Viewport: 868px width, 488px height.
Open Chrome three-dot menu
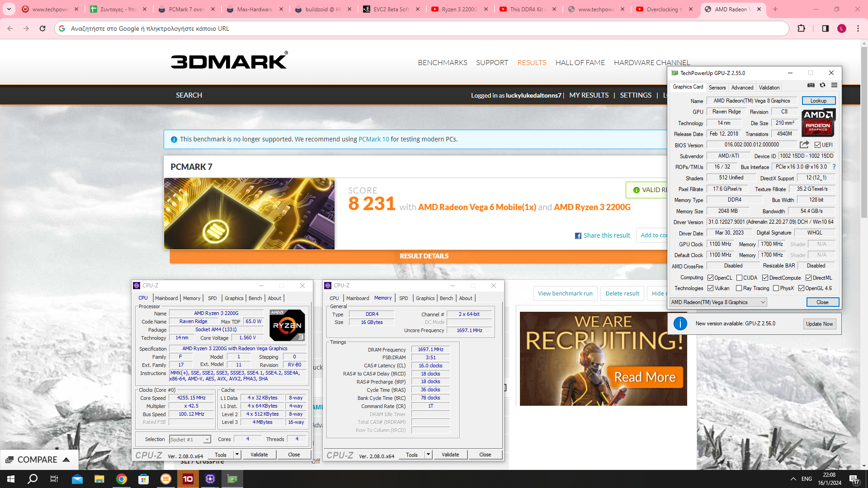858,28
